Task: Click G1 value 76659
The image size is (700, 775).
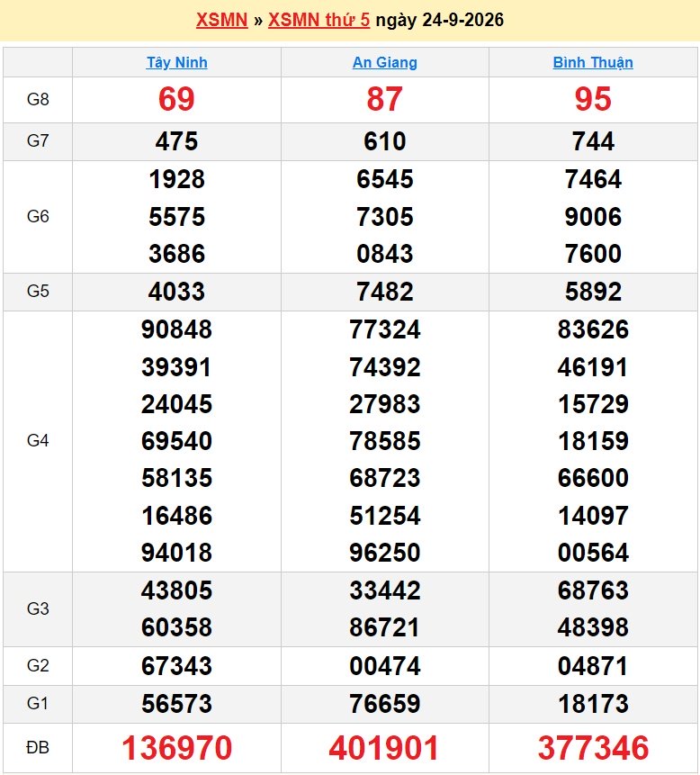Action: tap(385, 704)
